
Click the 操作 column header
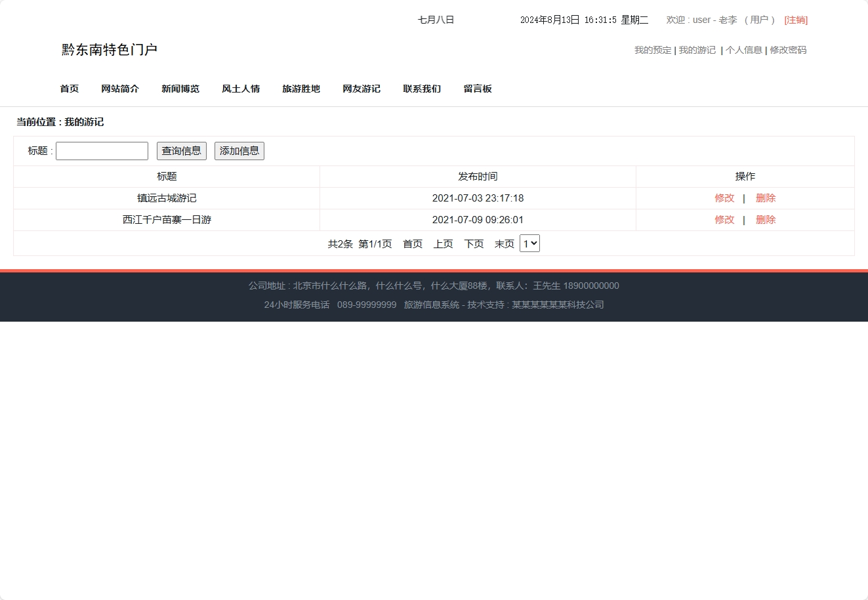pyautogui.click(x=745, y=177)
